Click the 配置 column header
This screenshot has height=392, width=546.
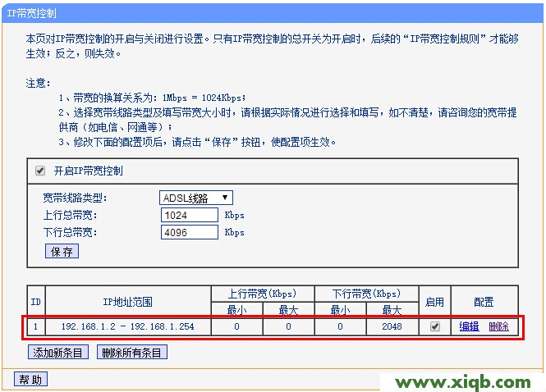click(x=484, y=302)
